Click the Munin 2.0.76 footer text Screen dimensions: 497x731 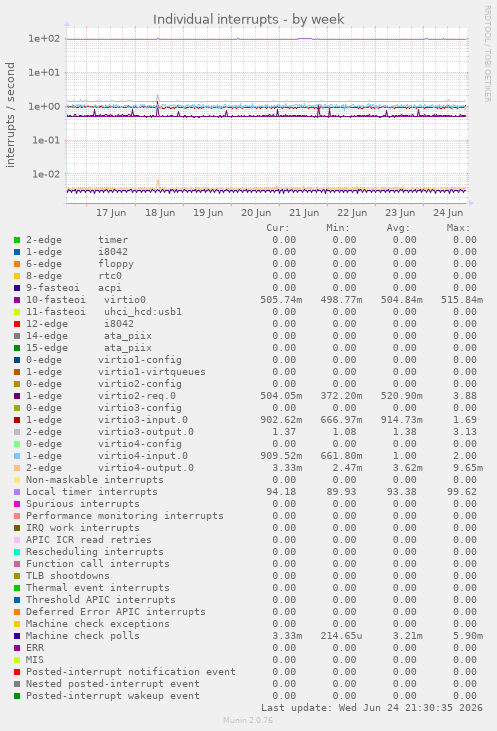click(248, 720)
